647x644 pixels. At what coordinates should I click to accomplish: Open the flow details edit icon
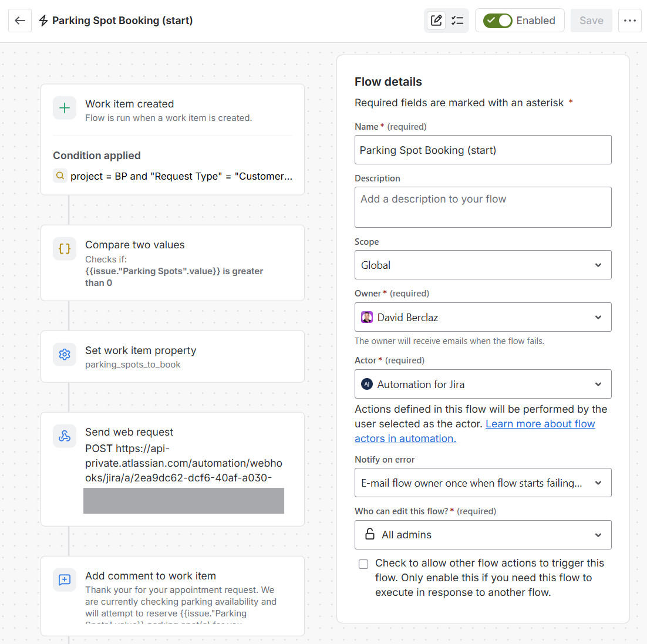tap(436, 21)
